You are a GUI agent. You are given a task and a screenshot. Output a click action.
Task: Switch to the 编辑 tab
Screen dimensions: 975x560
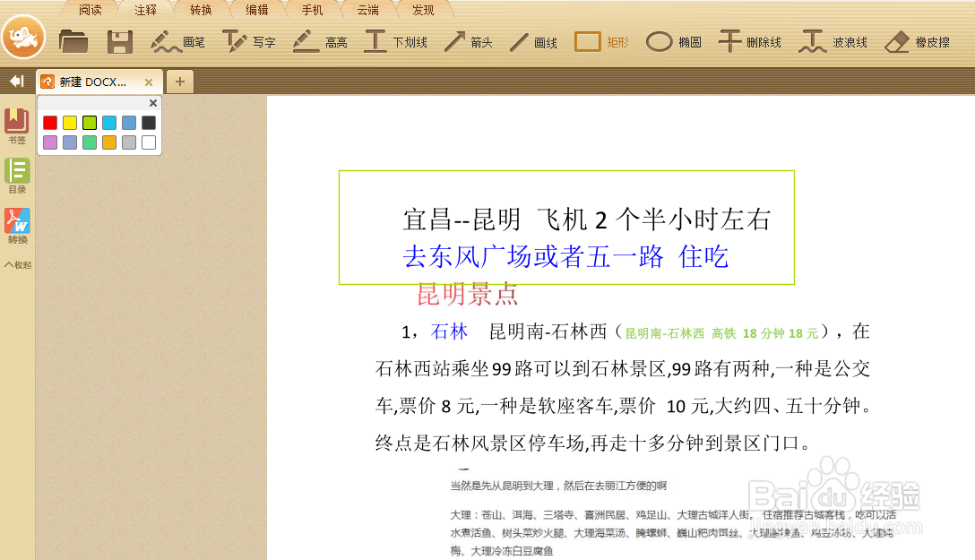click(x=257, y=10)
